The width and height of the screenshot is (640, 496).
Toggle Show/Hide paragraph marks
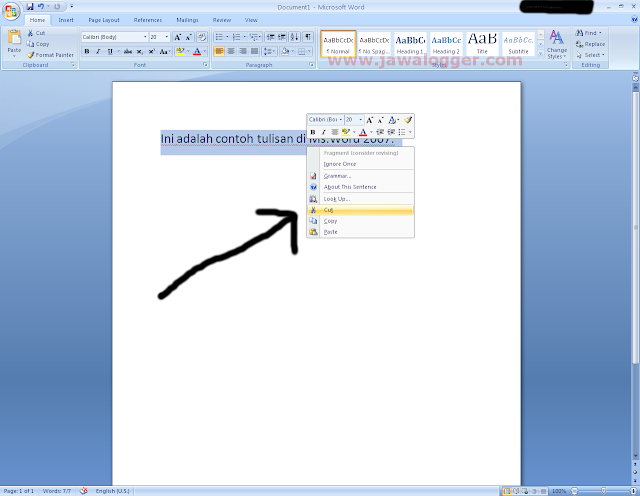pos(308,37)
